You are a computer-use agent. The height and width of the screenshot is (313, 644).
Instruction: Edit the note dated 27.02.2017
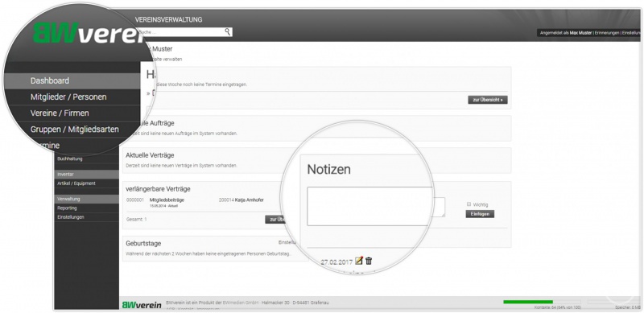coord(359,261)
